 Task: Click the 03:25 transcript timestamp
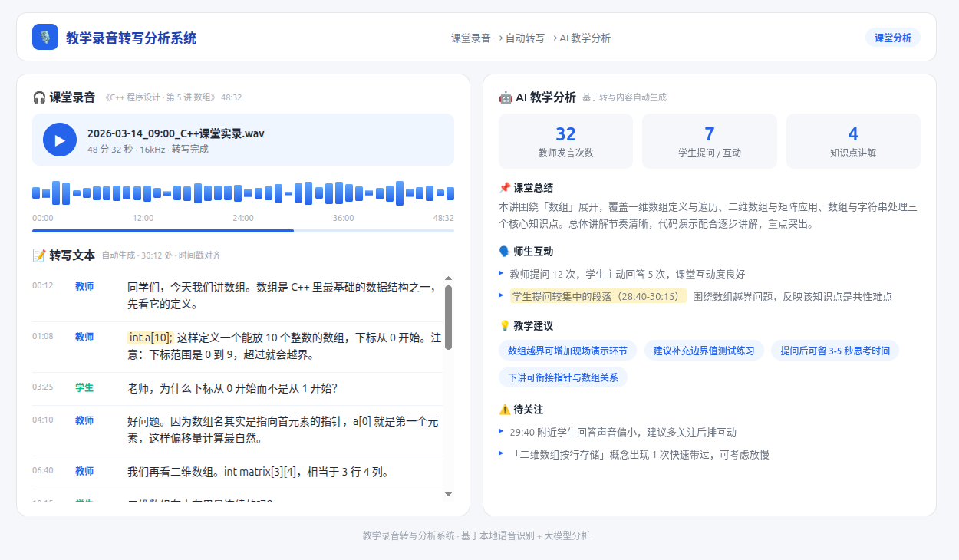43,387
